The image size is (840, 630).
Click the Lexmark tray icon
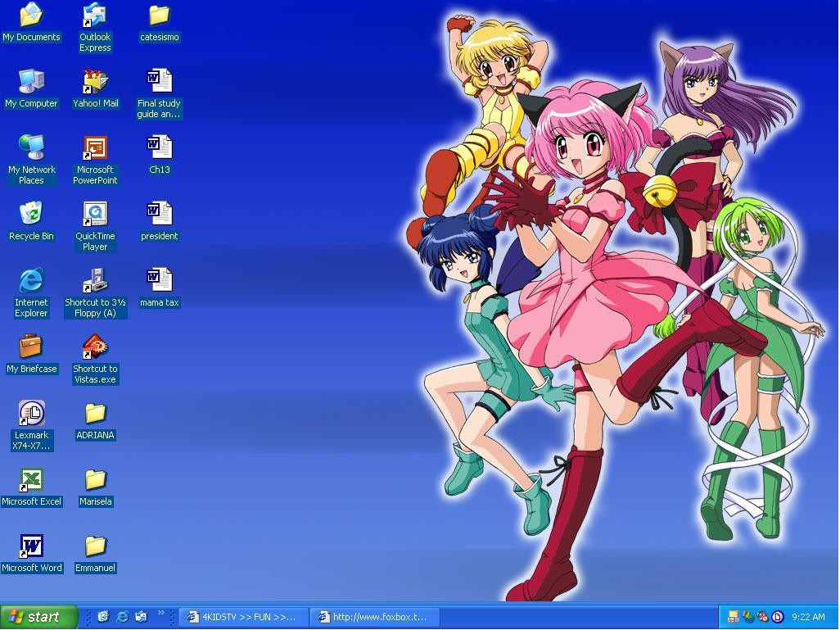point(777,617)
